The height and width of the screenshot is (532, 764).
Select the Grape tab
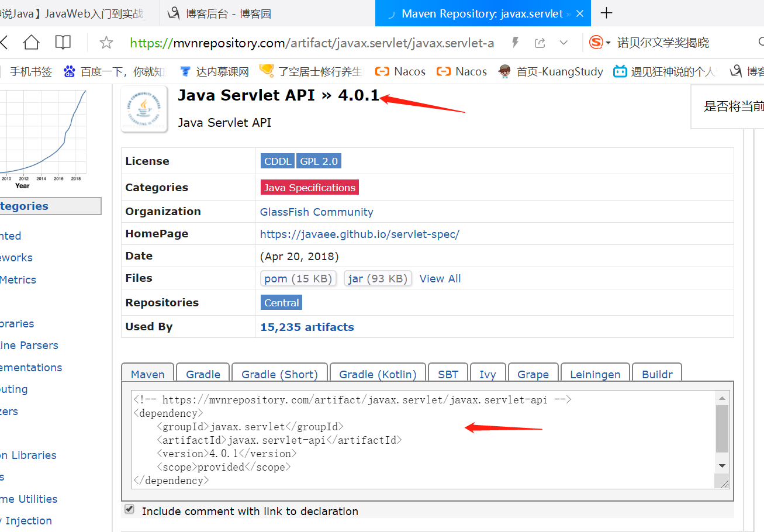point(533,374)
